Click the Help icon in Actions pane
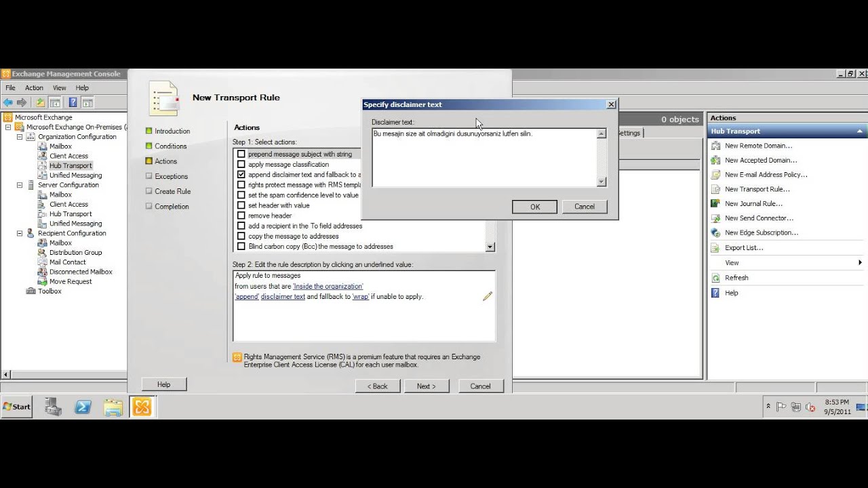 (x=715, y=293)
